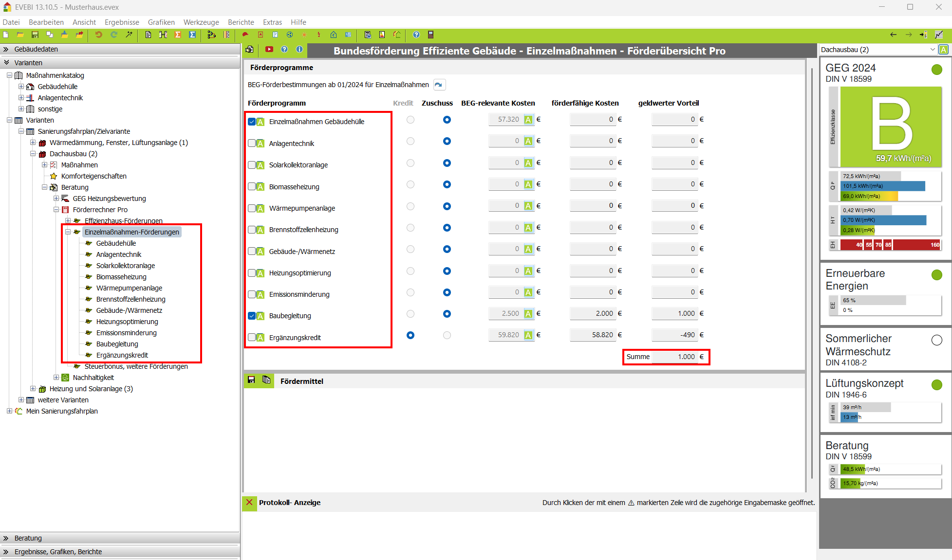Click the undo arrow icon
The width and height of the screenshot is (952, 560).
click(98, 35)
